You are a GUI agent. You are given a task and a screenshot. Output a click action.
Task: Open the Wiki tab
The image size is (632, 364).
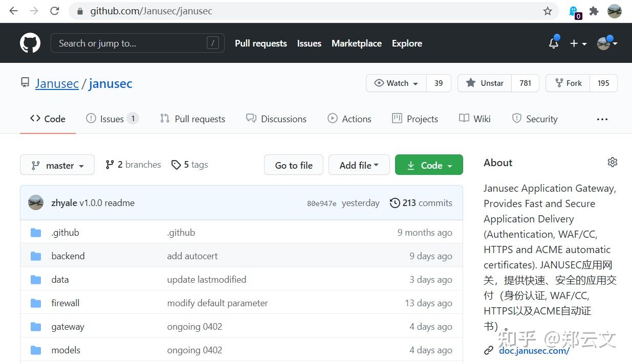475,119
